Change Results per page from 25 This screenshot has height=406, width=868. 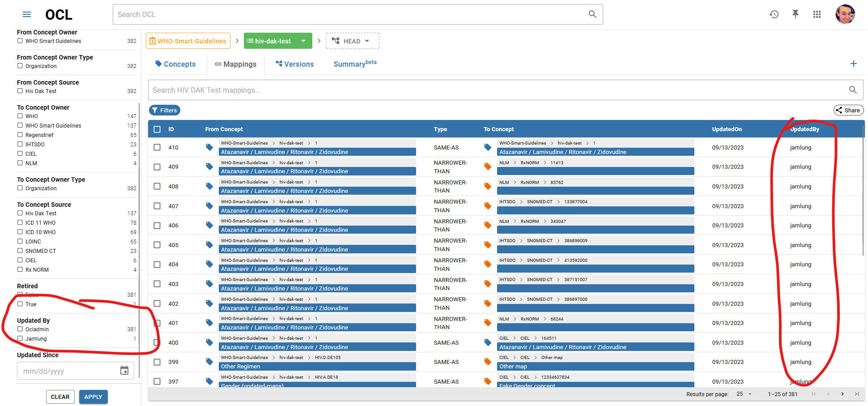[x=744, y=394]
